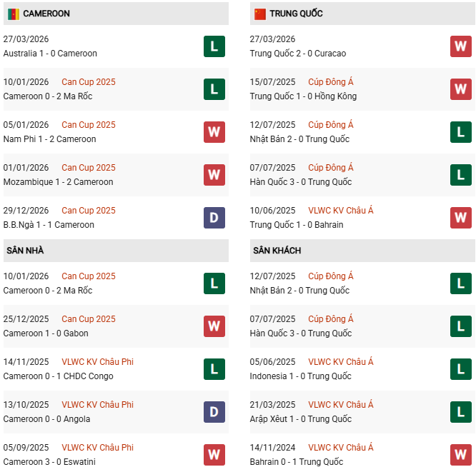Click the China flag beside Trung Quốc
476x472 pixels.
point(260,14)
